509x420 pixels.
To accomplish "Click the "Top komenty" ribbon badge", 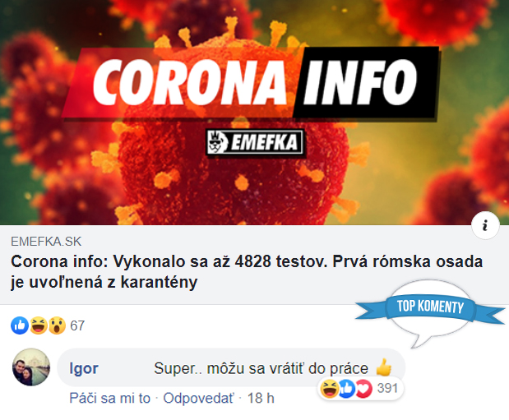I will [x=430, y=307].
